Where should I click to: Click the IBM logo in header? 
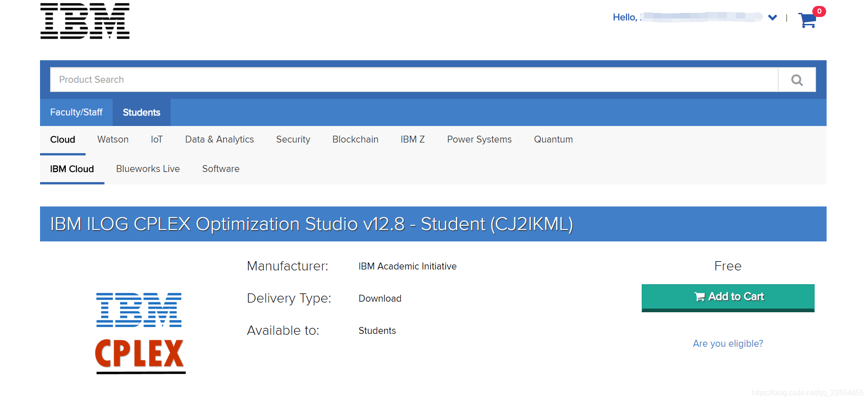coord(85,21)
